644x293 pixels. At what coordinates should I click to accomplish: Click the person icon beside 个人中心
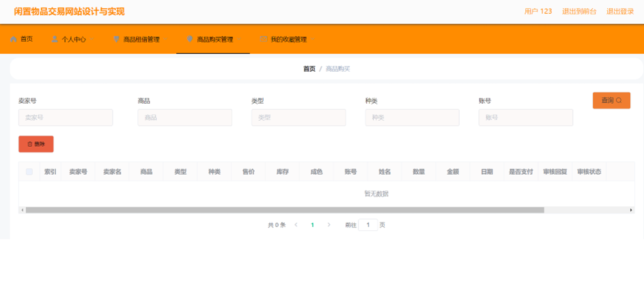click(x=55, y=39)
